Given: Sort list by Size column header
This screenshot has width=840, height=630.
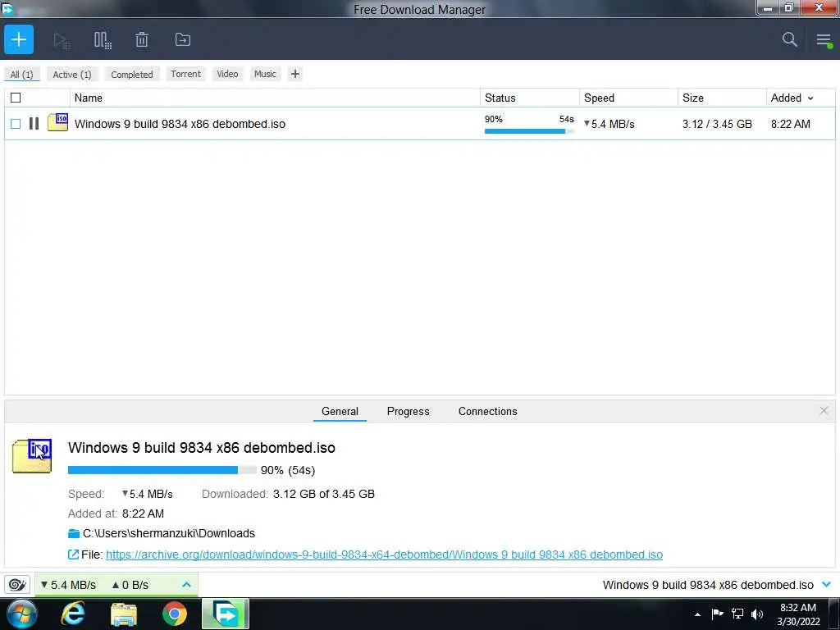Looking at the screenshot, I should click(722, 98).
